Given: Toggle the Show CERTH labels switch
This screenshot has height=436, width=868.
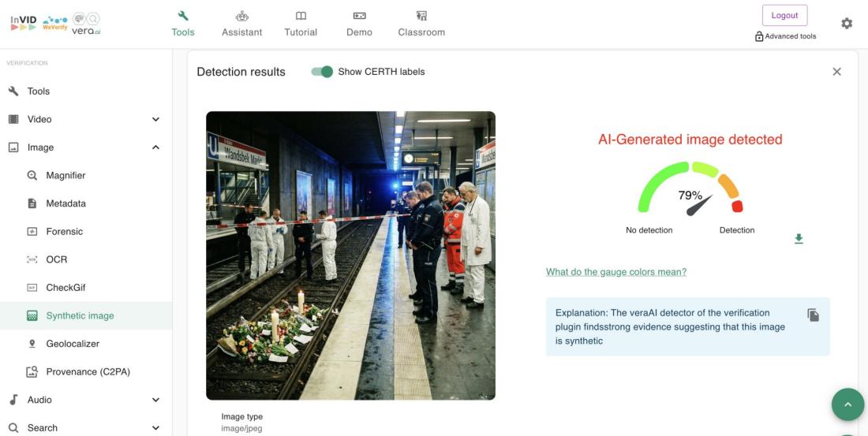Looking at the screenshot, I should pos(322,72).
